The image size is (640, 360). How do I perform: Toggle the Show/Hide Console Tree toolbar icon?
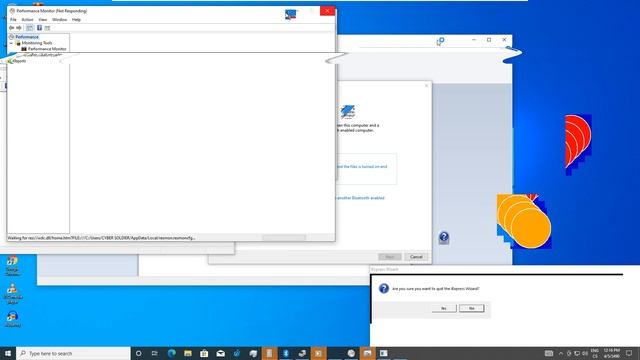29,28
